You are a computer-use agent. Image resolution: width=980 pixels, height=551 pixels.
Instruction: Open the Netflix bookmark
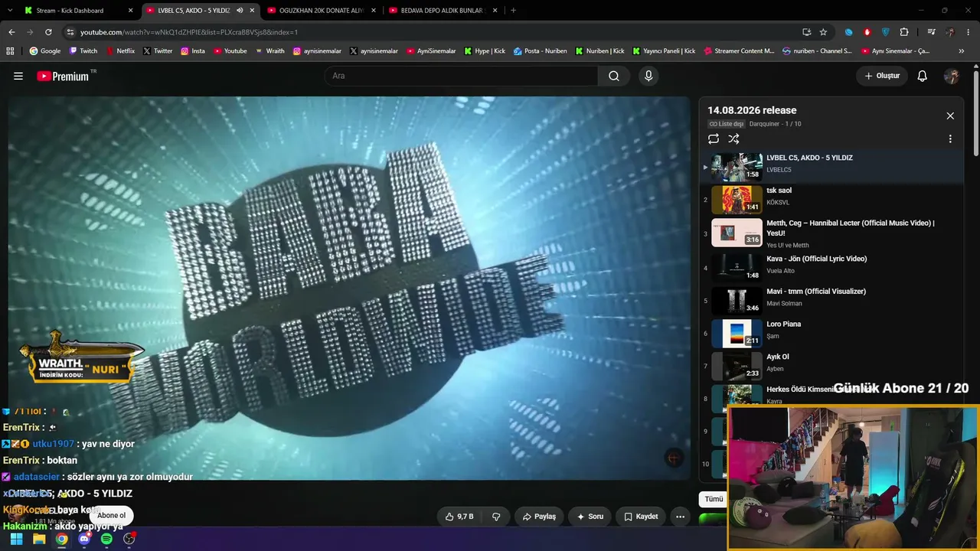point(119,51)
